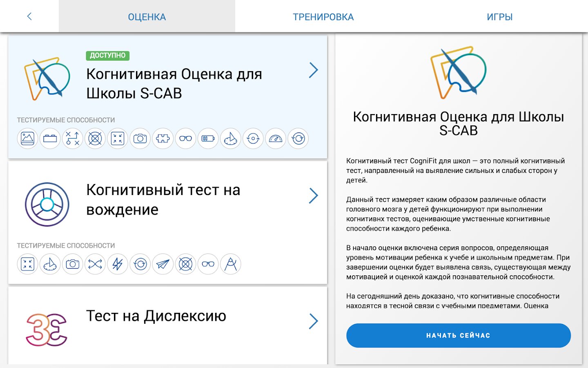
Task: Tap the S-CAB logo in the test list card
Action: coord(47,79)
